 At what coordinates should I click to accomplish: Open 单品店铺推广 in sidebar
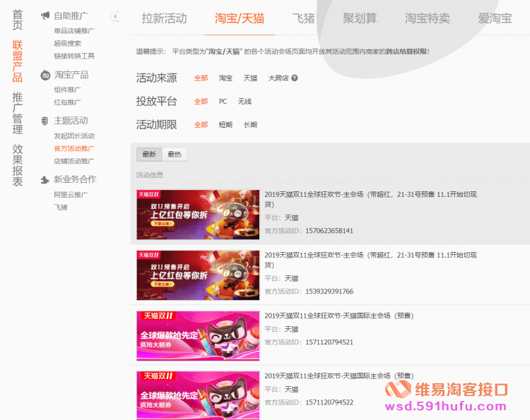coord(74,31)
